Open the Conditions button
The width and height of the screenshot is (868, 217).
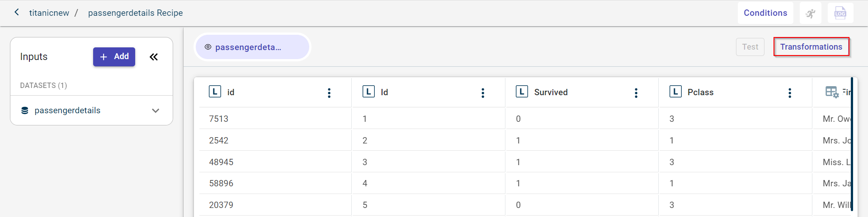point(765,13)
